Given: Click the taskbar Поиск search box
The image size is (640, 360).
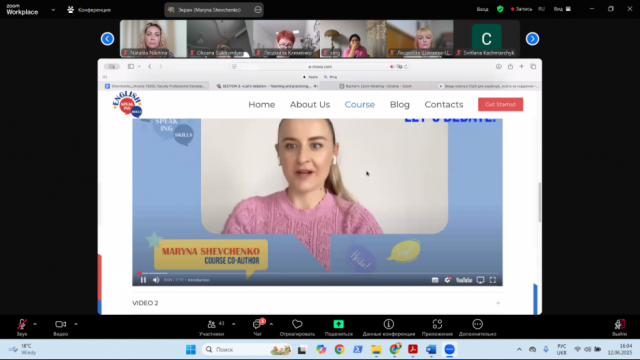Looking at the screenshot, I should [x=247, y=349].
